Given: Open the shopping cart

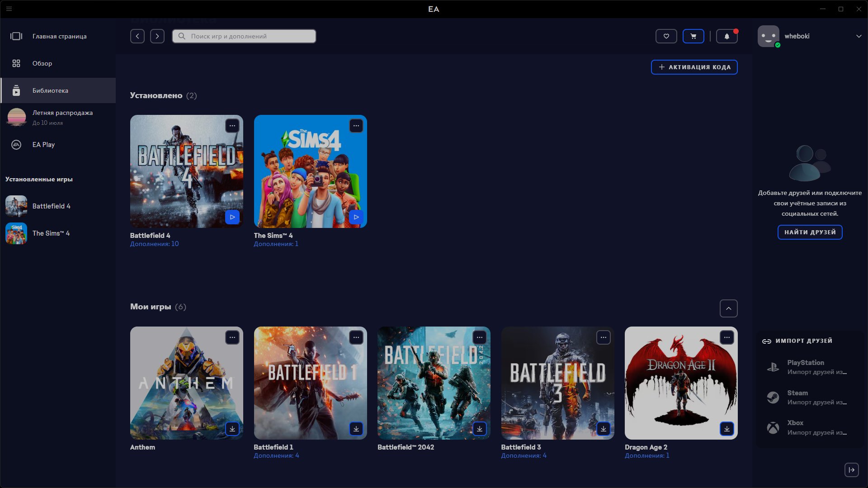Looking at the screenshot, I should tap(693, 36).
